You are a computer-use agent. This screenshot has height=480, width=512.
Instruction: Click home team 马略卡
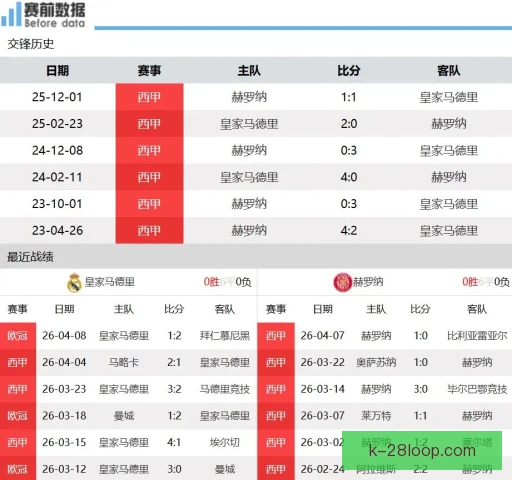pos(124,362)
